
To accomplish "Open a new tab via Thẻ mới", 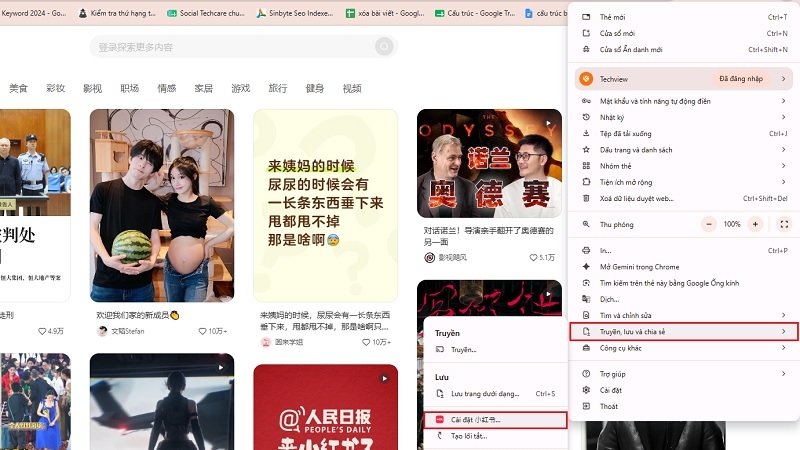I will (684, 17).
